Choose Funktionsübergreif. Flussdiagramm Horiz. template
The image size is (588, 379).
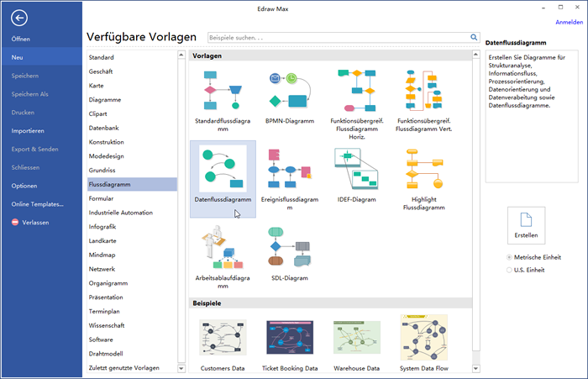(357, 90)
